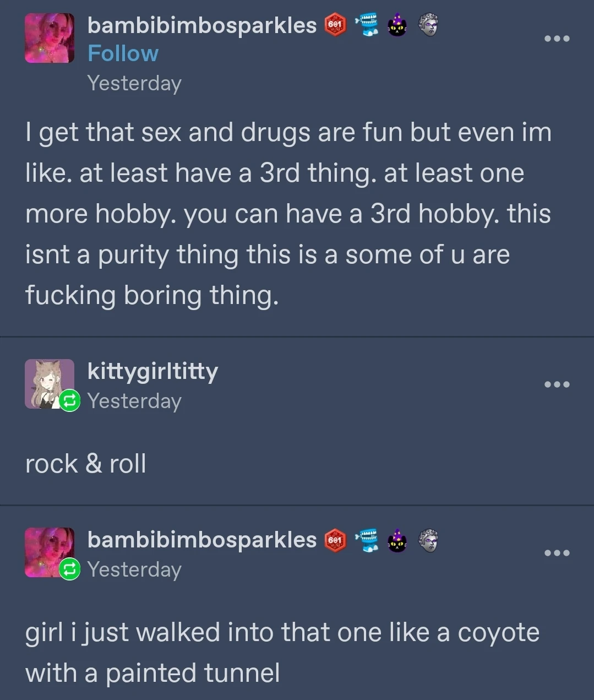The width and height of the screenshot is (594, 700).
Task: Open the three-dot menu on the original post
Action: pos(557,39)
